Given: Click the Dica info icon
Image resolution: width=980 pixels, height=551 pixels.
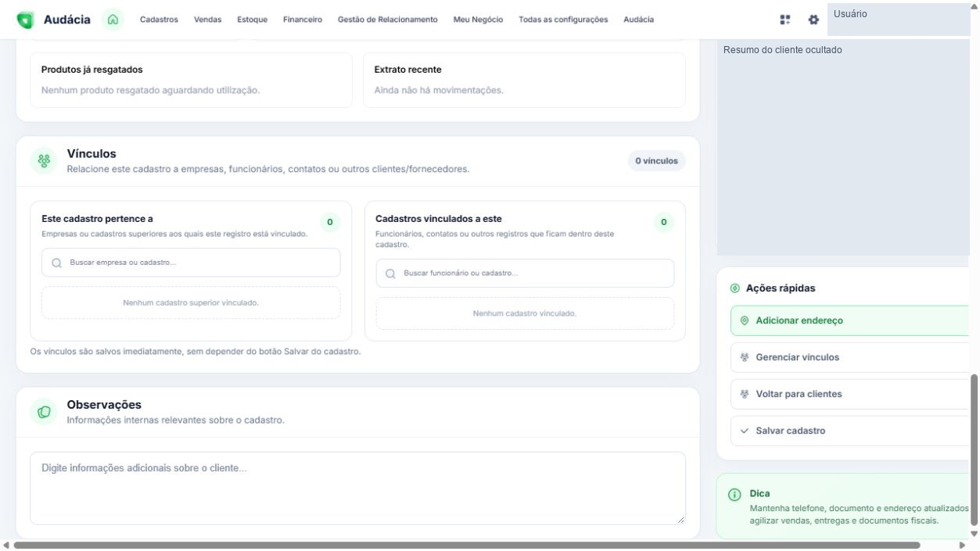Looking at the screenshot, I should (x=734, y=495).
